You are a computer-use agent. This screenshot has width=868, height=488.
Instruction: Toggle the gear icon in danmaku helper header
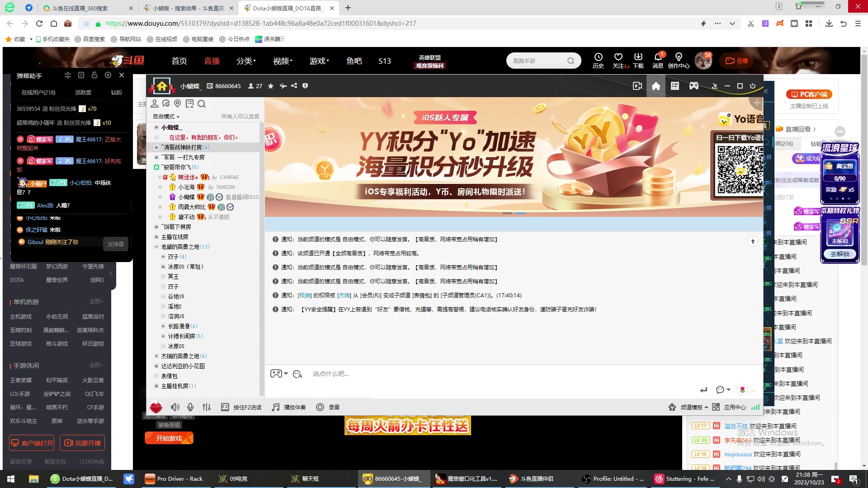(x=108, y=75)
